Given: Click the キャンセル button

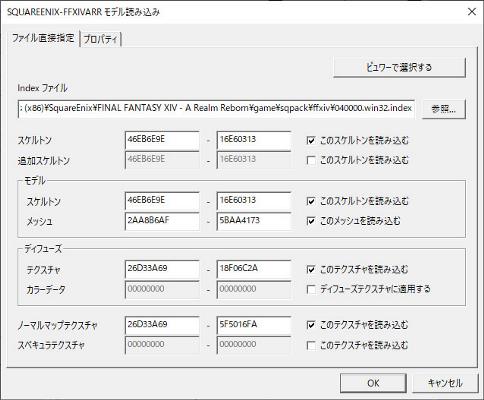Looking at the screenshot, I should pyautogui.click(x=445, y=383).
